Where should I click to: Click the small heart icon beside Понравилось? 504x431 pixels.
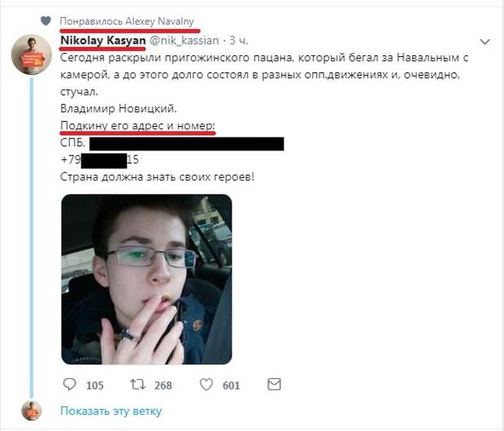[46, 21]
